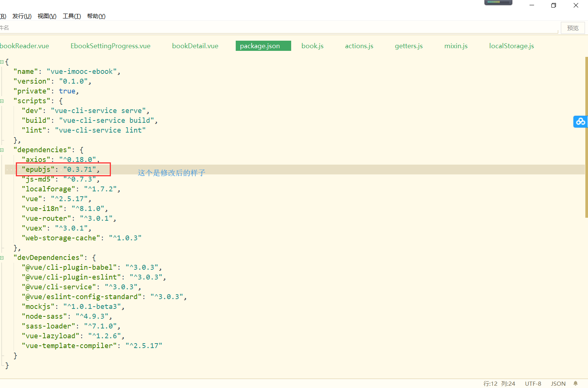Viewport: 588px width, 388px height.
Task: Select the package.json tab
Action: pyautogui.click(x=263, y=46)
